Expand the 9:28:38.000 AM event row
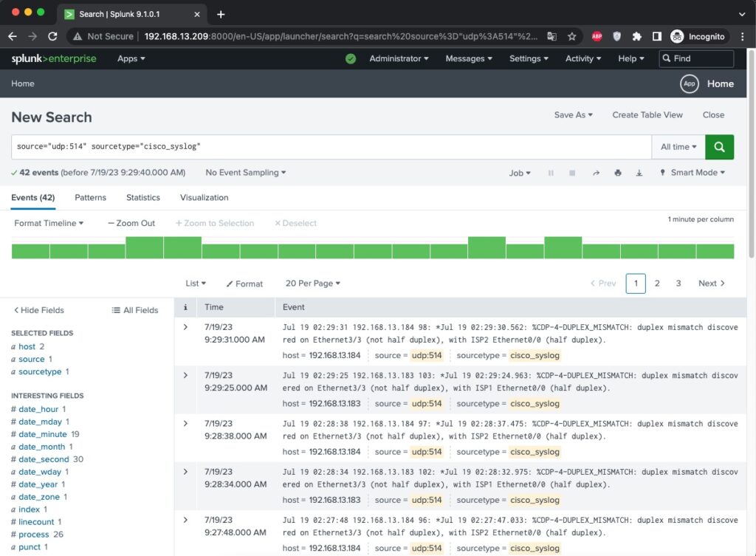 [185, 424]
